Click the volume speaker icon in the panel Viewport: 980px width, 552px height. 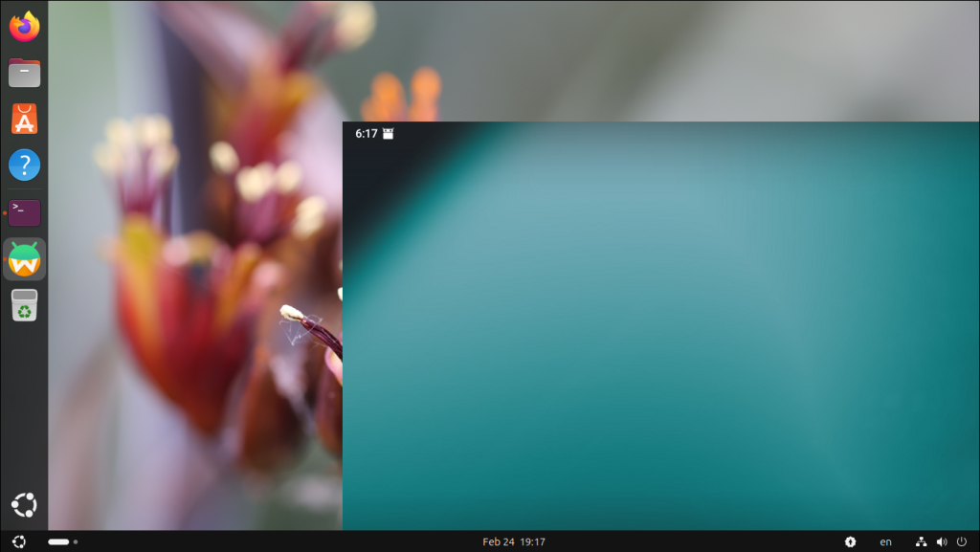click(942, 541)
